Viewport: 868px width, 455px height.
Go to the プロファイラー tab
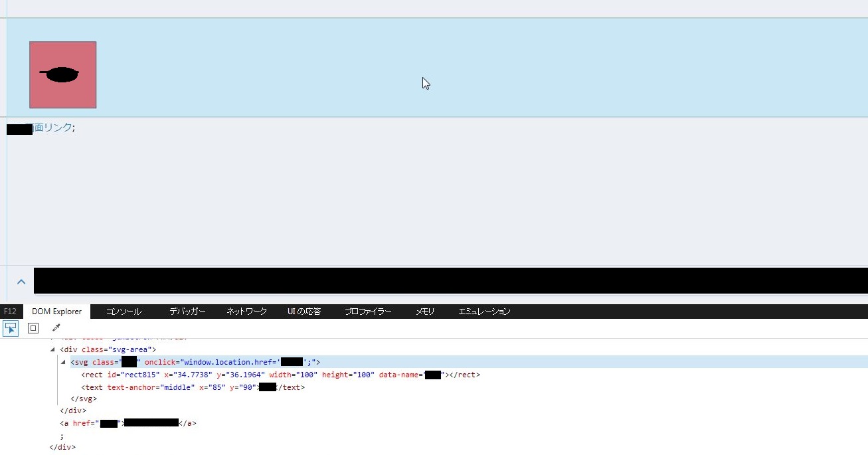coord(368,312)
